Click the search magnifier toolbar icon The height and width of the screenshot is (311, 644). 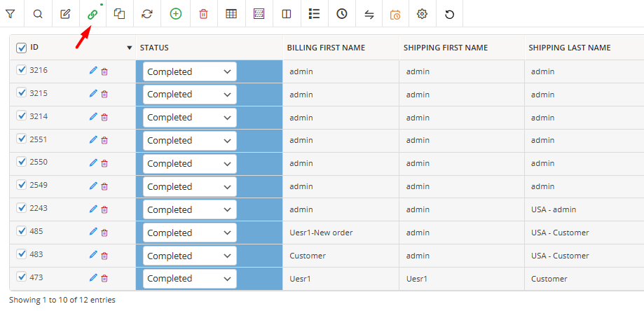[38, 14]
